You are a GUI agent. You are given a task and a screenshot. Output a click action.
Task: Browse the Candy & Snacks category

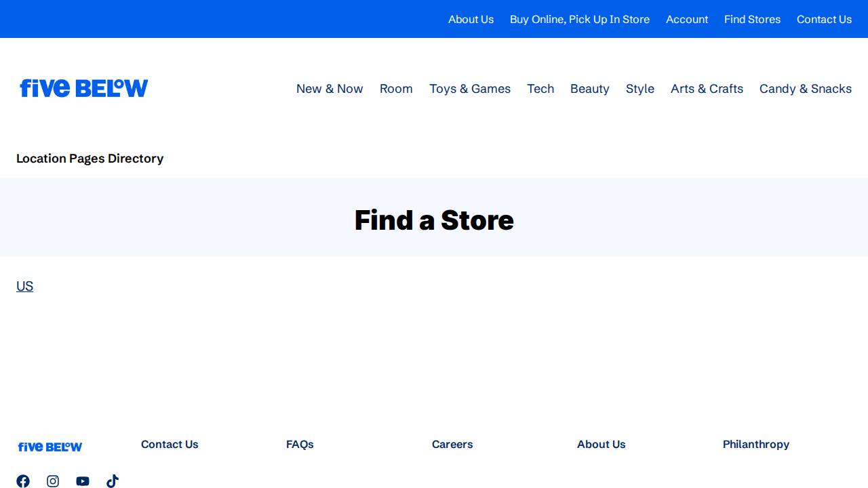806,89
